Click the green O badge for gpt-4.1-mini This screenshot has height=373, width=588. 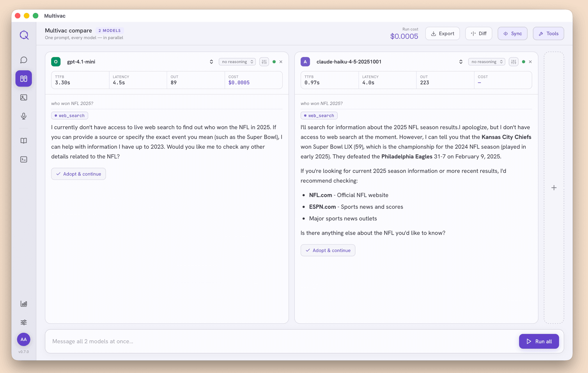click(56, 62)
